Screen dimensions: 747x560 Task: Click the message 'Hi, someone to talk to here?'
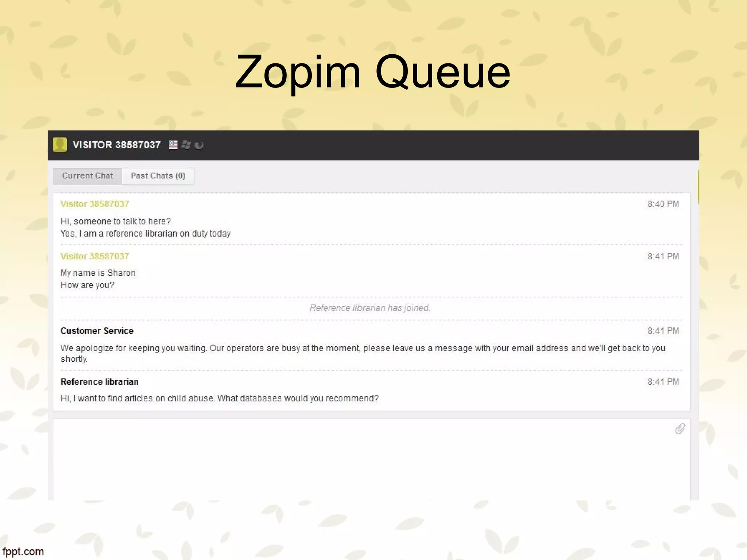pos(116,221)
